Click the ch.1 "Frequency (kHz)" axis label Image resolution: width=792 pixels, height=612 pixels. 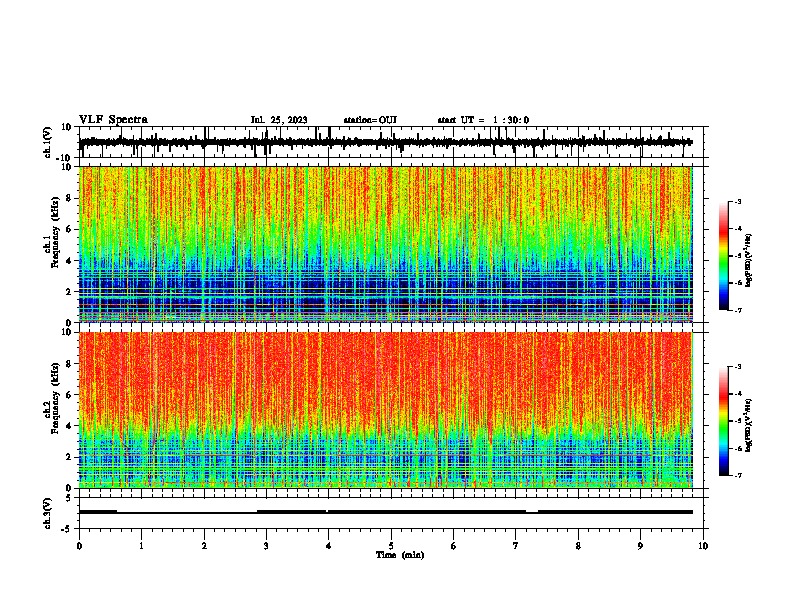pyautogui.click(x=56, y=232)
